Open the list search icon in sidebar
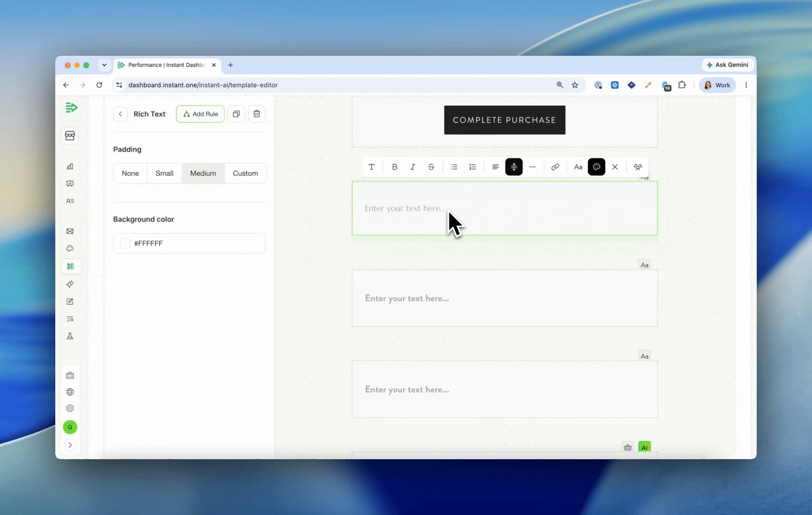 70,319
